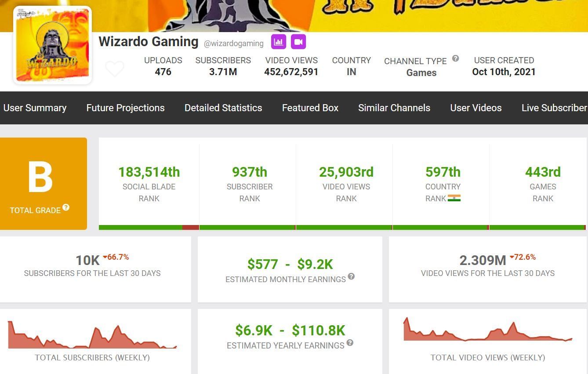Open the User Summary tab
588x374 pixels.
pos(35,108)
